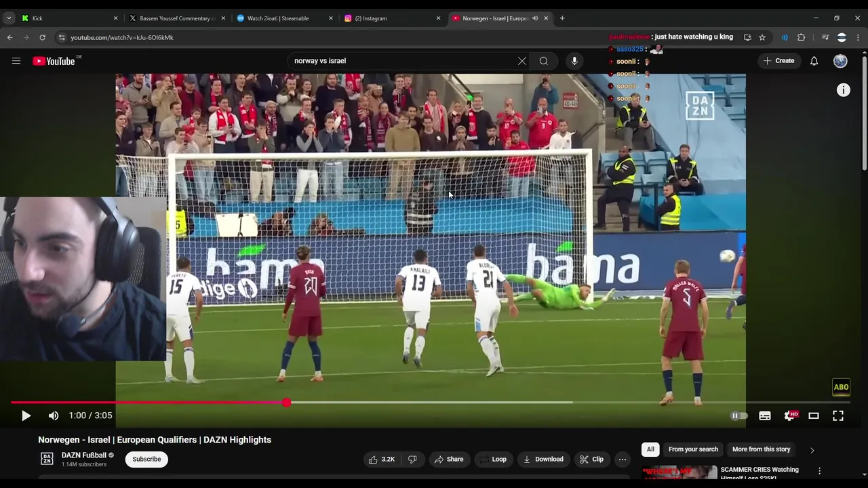Image resolution: width=868 pixels, height=488 pixels.
Task: Seek on the video progress bar
Action: pos(431,403)
